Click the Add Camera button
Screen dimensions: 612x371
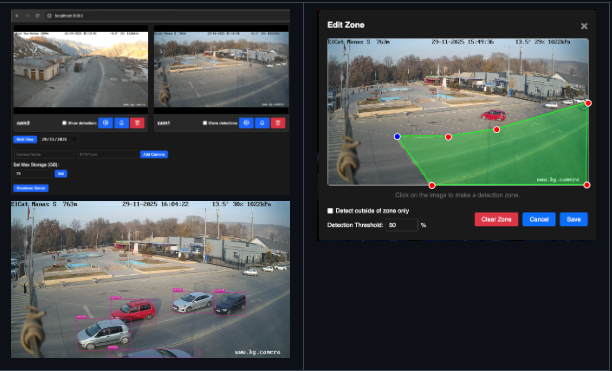coord(154,154)
